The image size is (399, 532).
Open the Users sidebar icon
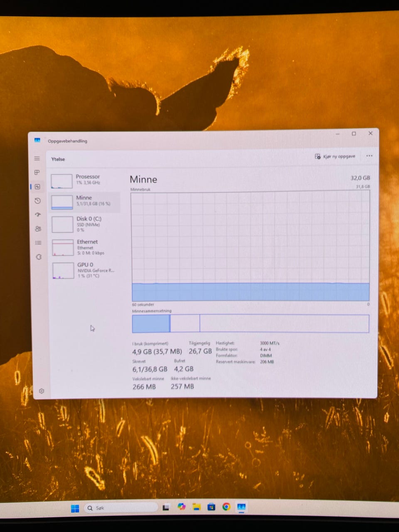[38, 229]
